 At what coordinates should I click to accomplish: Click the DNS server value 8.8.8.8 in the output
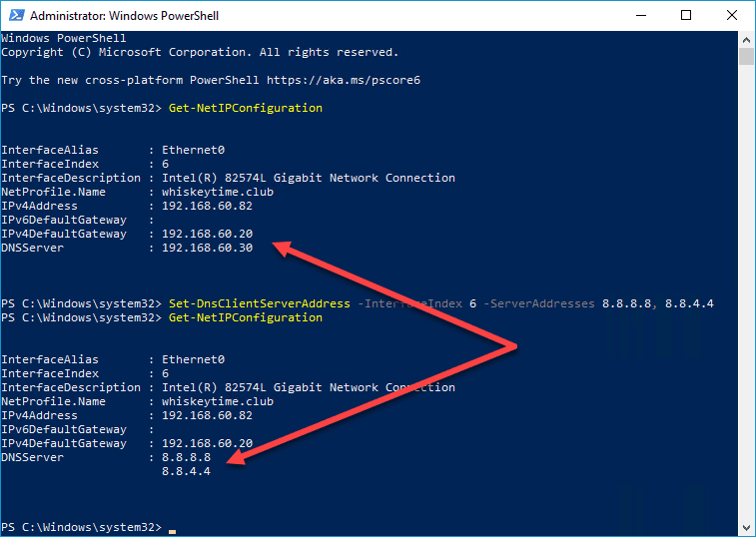point(186,457)
